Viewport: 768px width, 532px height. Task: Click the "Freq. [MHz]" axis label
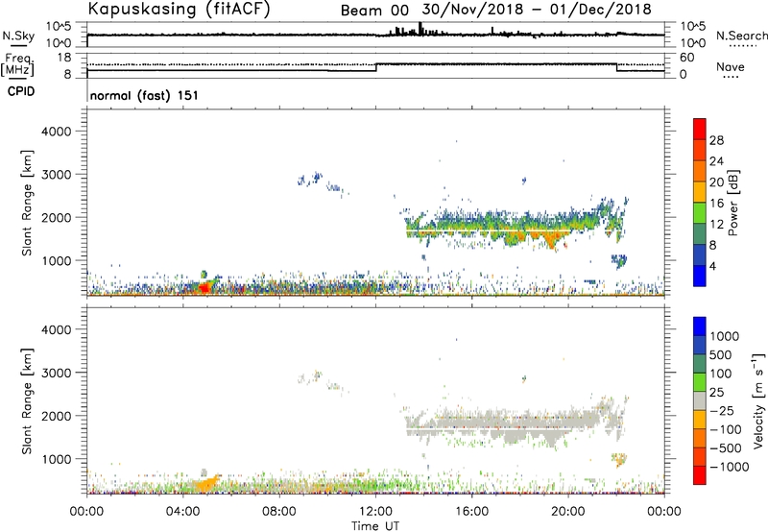(x=18, y=64)
